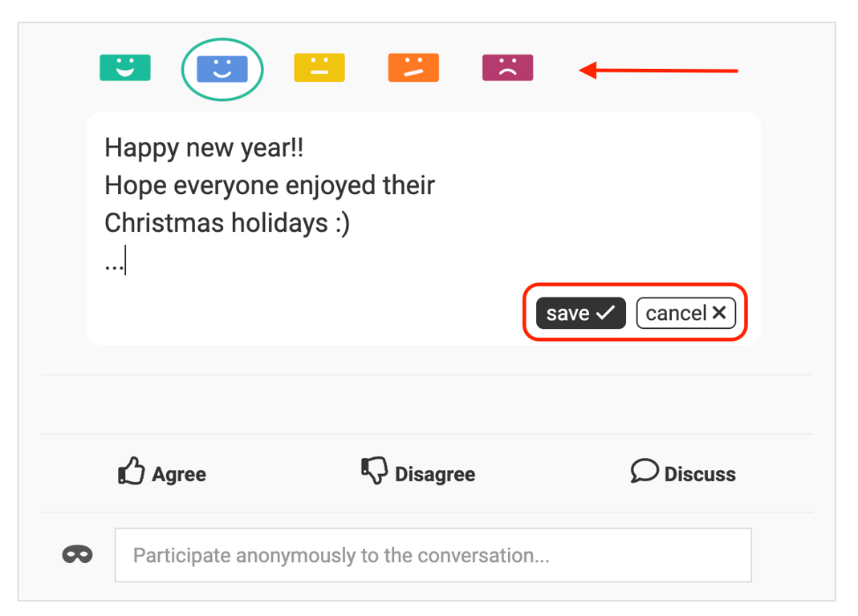Click the Discuss text label

tap(700, 475)
